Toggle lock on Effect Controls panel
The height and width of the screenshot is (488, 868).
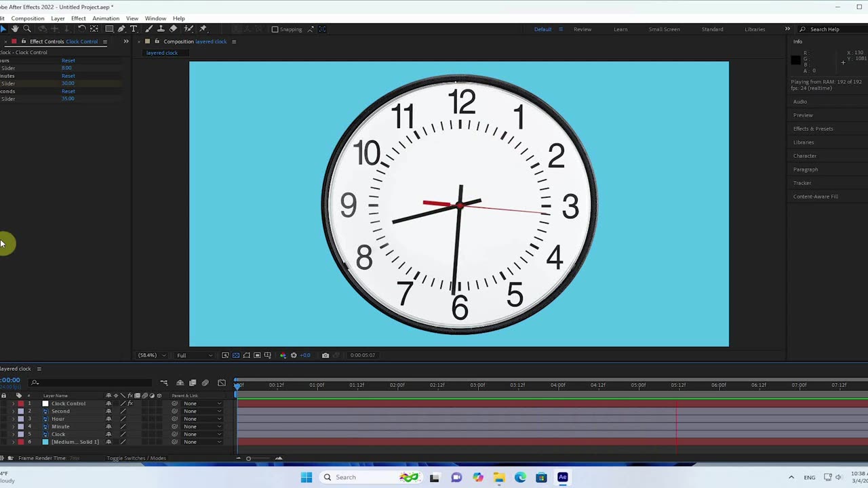[x=24, y=41]
